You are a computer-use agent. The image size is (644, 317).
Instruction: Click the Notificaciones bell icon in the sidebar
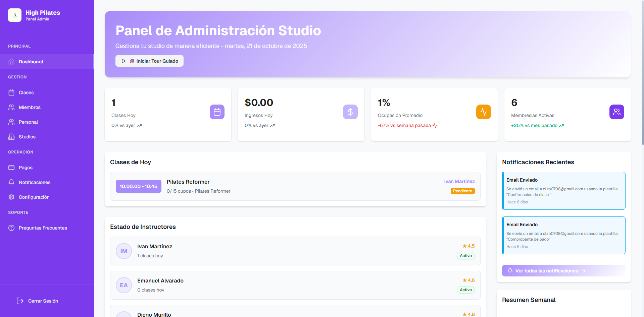[11, 182]
